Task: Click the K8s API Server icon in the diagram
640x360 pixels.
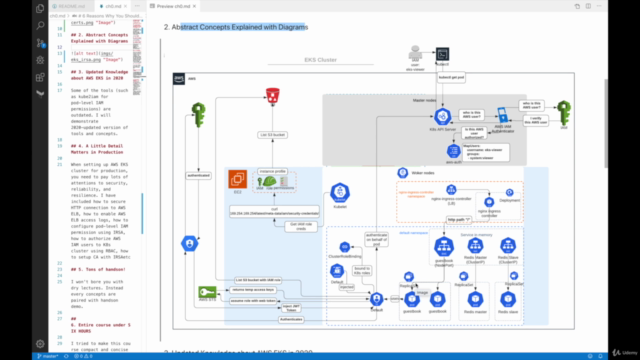Action: 442,117
